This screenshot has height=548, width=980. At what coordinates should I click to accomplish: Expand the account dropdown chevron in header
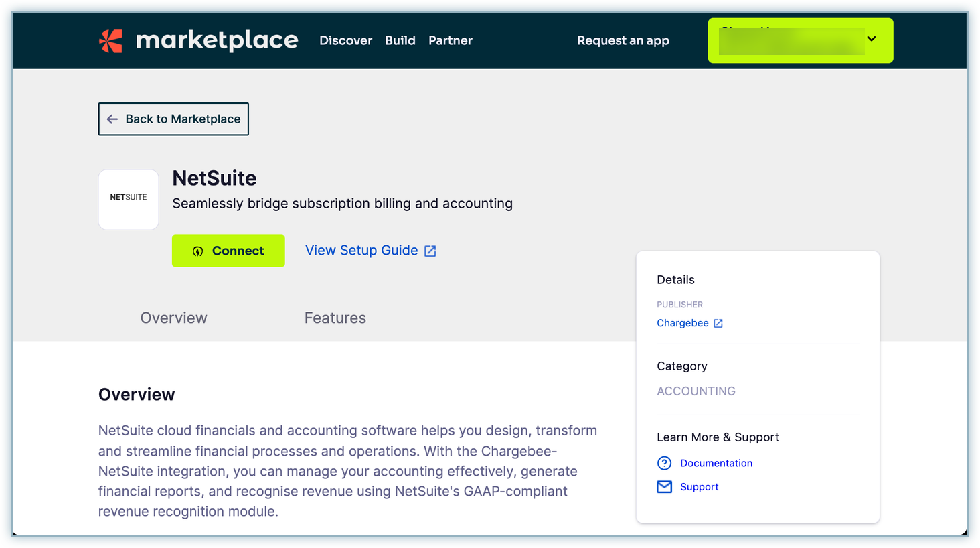(872, 39)
